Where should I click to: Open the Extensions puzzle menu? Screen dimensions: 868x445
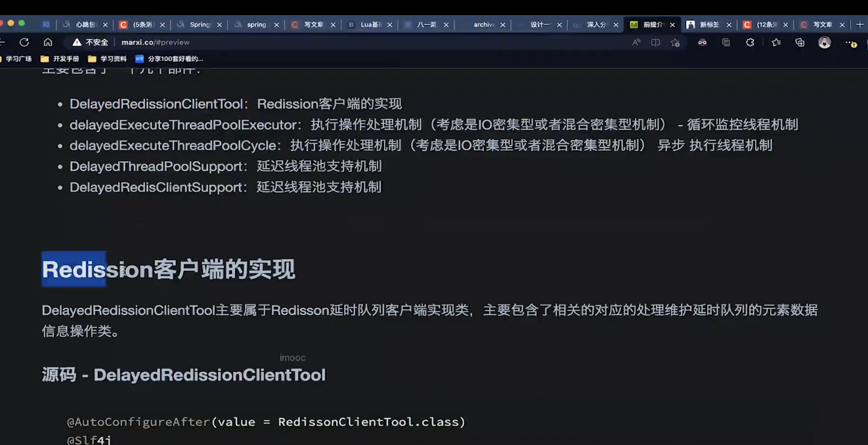pos(750,42)
